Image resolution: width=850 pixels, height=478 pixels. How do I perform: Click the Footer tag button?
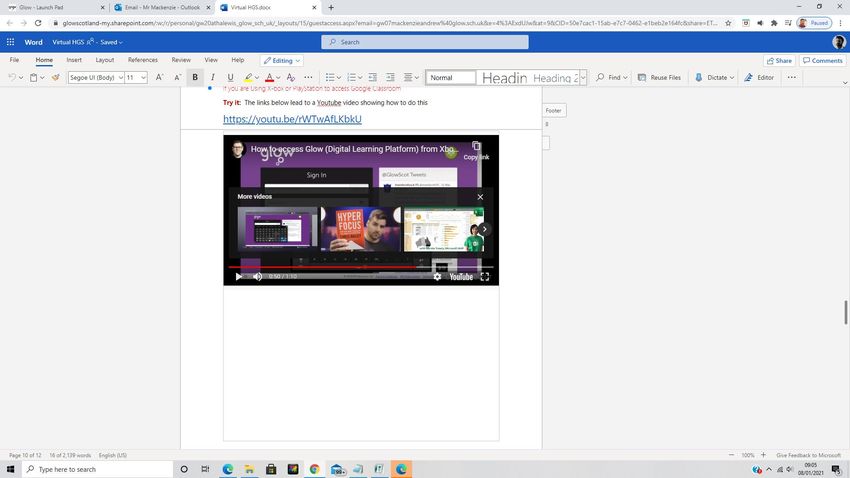(x=553, y=111)
